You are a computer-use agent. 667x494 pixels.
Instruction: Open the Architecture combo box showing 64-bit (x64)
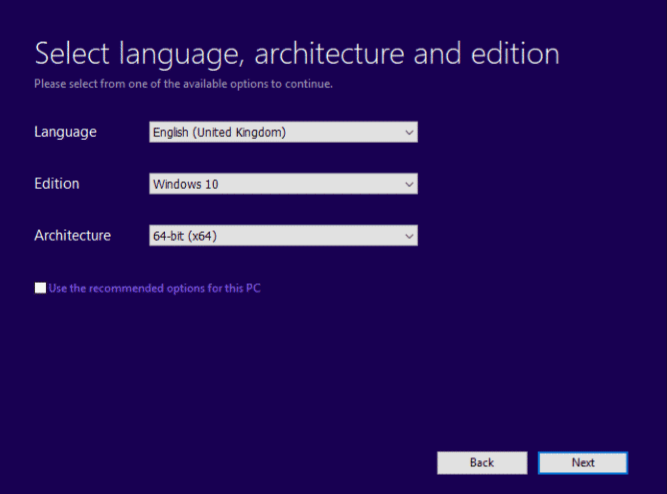283,236
